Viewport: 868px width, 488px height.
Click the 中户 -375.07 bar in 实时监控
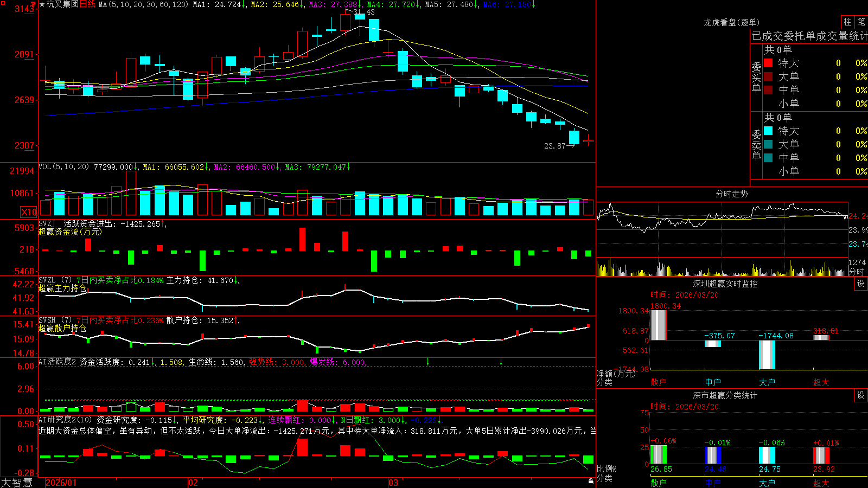pyautogui.click(x=713, y=344)
